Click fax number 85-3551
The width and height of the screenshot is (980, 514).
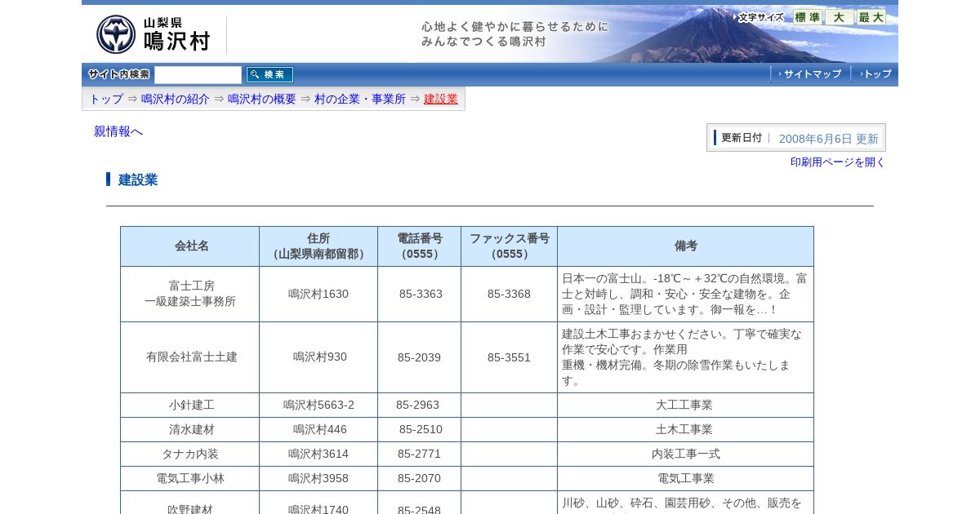point(509,357)
